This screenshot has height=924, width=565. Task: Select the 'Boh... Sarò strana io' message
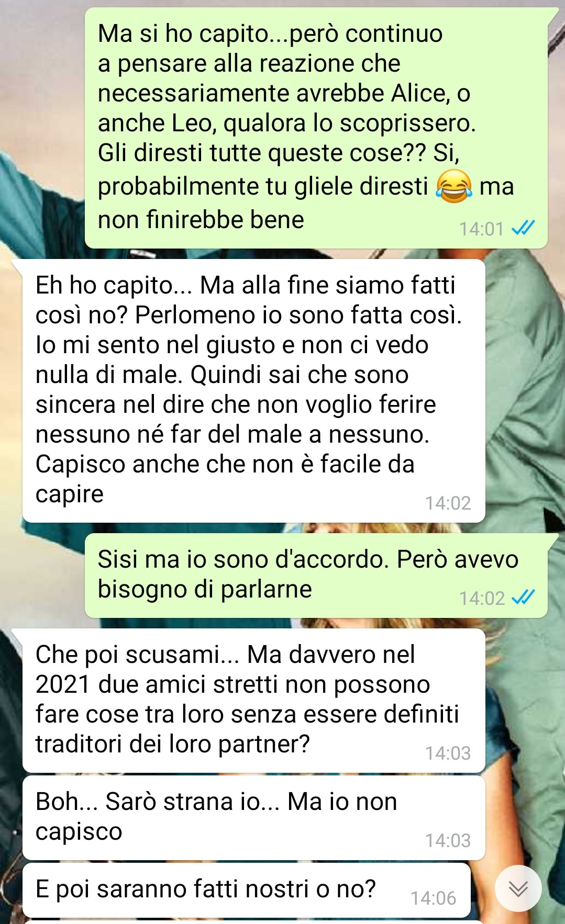tap(253, 818)
